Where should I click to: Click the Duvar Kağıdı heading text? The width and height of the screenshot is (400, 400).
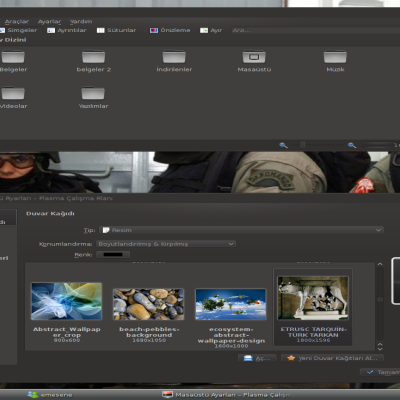tap(50, 213)
